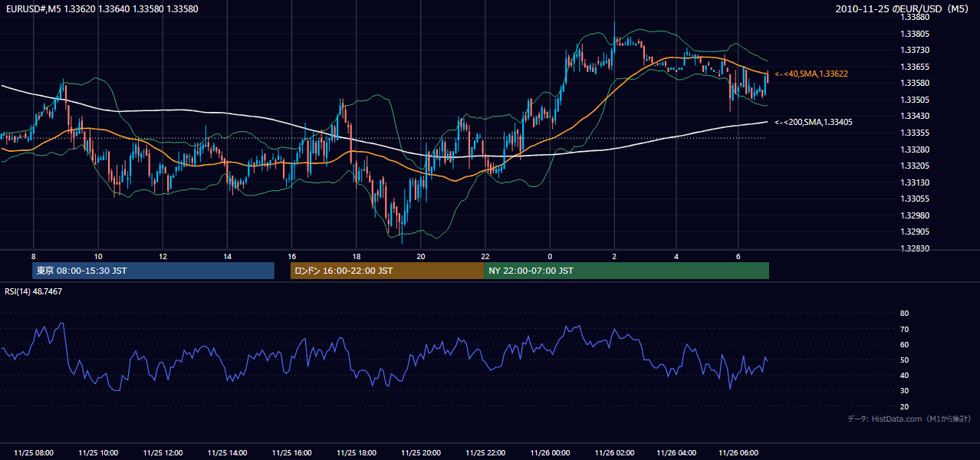
Task: Click the RSI(14) 48.7467 indicator label
Action: click(34, 291)
